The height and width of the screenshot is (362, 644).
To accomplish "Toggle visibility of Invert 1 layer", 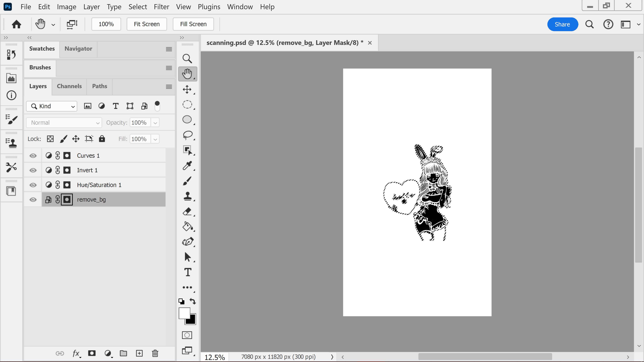I will [33, 170].
